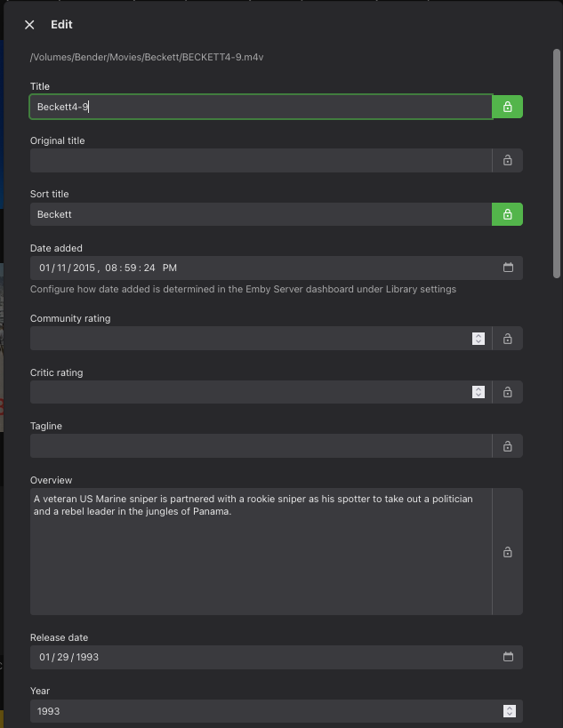Focus the Original title input field
This screenshot has width=563, height=728.
261,161
